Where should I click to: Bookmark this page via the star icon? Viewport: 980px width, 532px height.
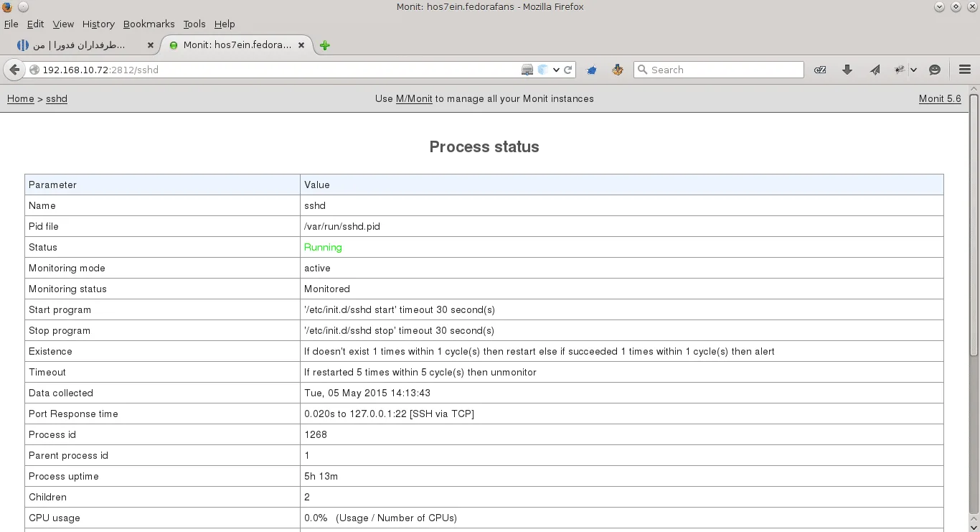point(591,70)
